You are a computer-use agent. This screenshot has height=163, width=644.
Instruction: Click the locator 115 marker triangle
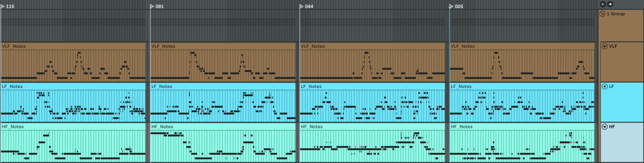(3, 6)
